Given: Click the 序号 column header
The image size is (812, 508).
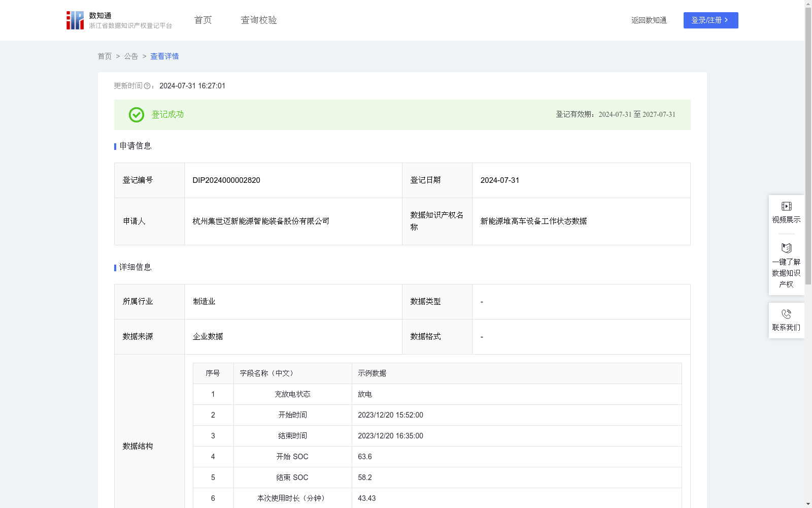Looking at the screenshot, I should [213, 373].
